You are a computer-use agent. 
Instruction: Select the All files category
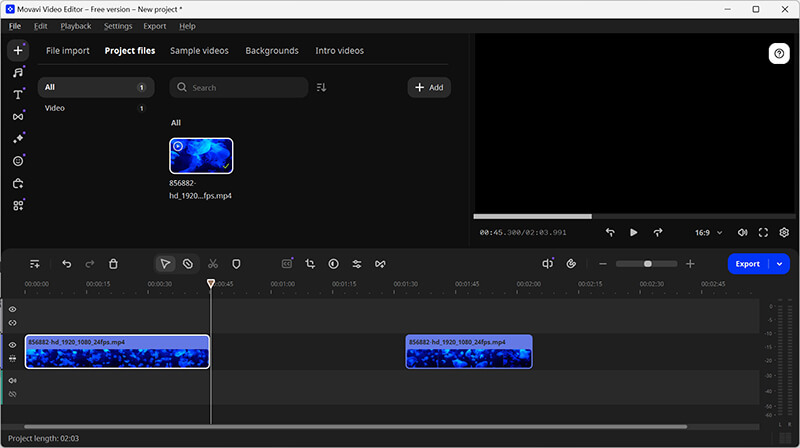(96, 87)
